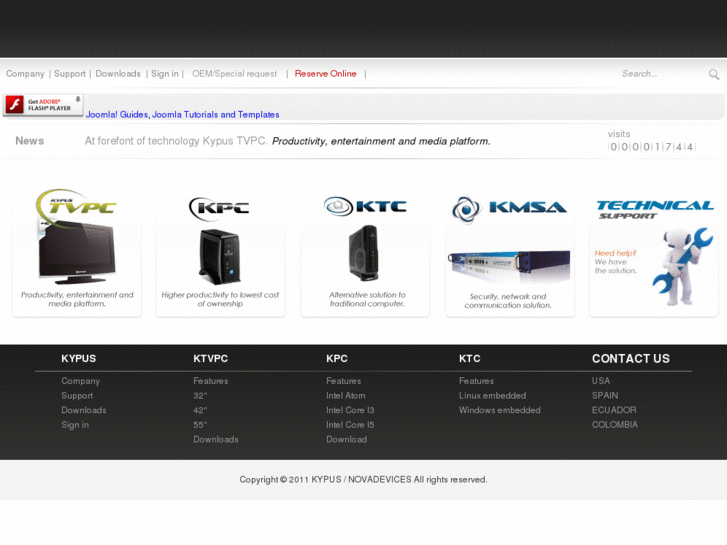This screenshot has width=727, height=545.
Task: Open Features under the KTC column
Action: [477, 381]
